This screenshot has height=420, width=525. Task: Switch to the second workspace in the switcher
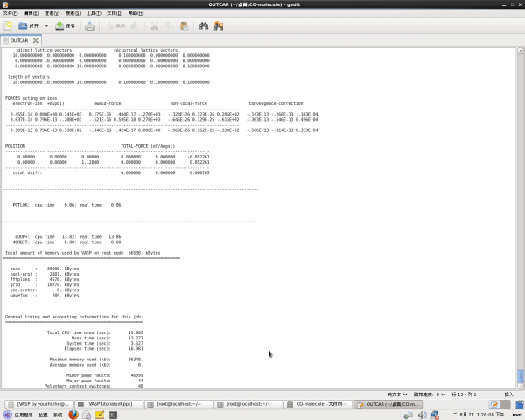pos(506,404)
